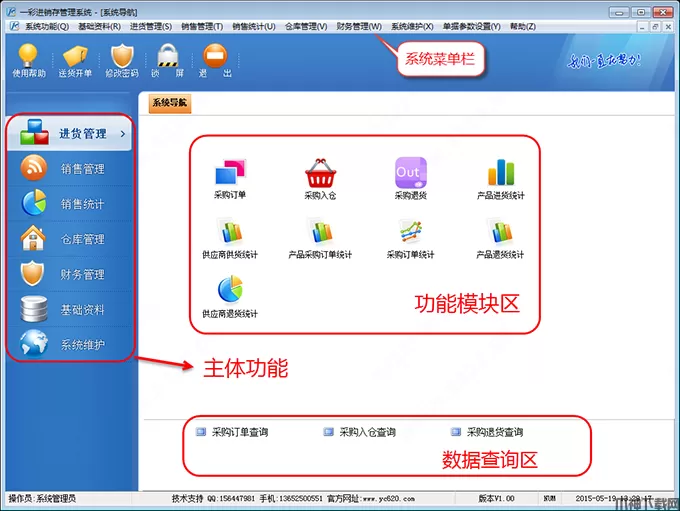Open the 采购退货查询 link
Viewport: 680px width, 511px height.
click(487, 432)
